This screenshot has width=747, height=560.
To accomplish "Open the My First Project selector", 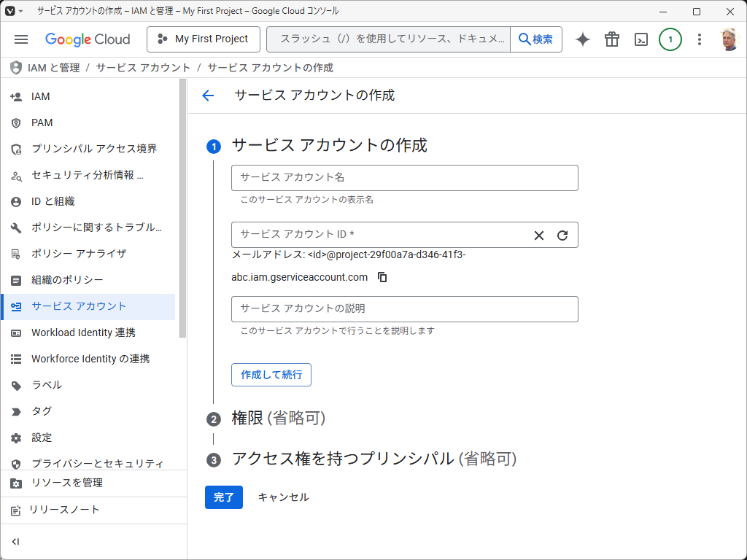I will (203, 39).
